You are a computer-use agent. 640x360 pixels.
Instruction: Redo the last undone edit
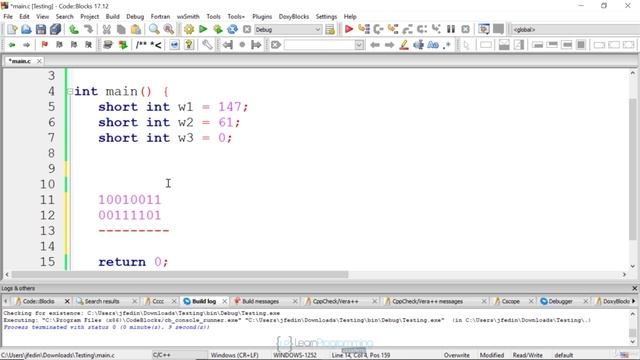(x=88, y=29)
